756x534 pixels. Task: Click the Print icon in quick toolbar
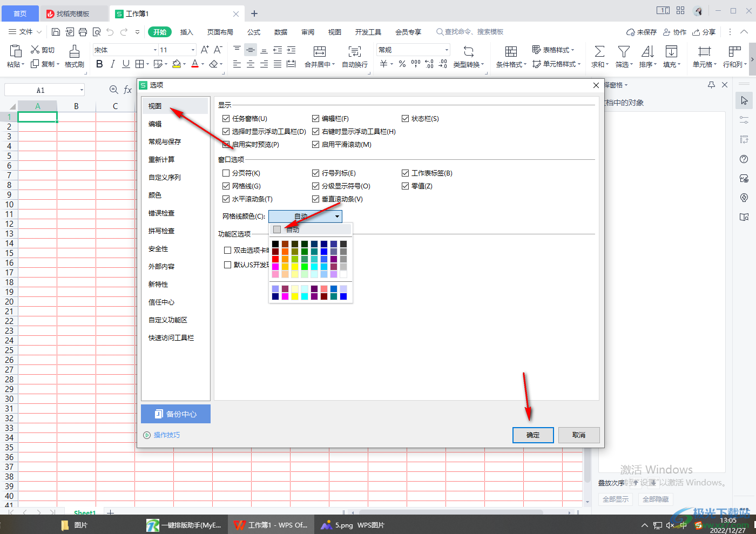(x=83, y=32)
